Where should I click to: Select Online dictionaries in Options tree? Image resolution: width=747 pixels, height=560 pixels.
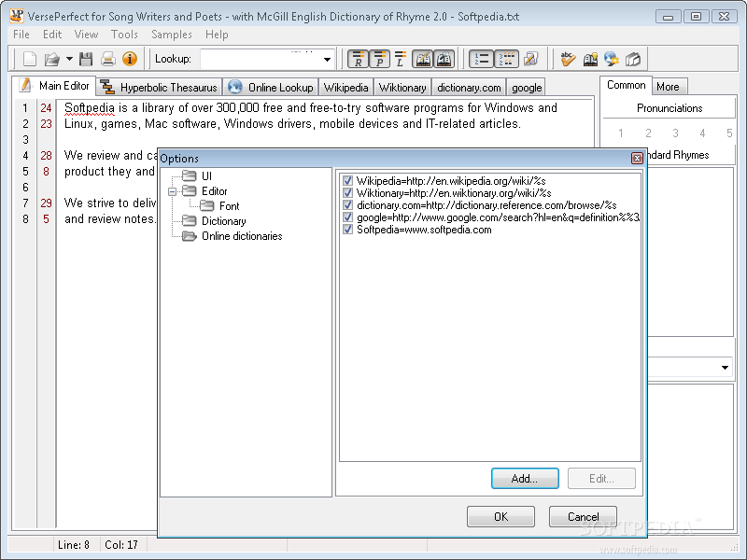click(x=242, y=236)
